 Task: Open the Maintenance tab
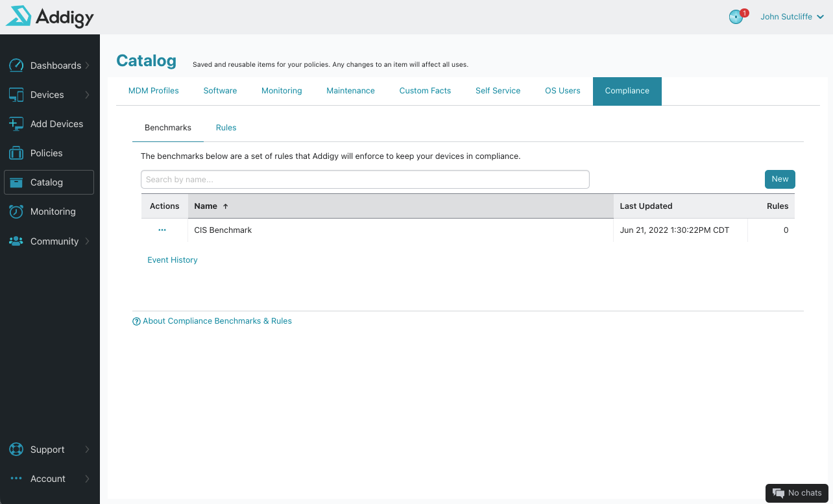[350, 91]
